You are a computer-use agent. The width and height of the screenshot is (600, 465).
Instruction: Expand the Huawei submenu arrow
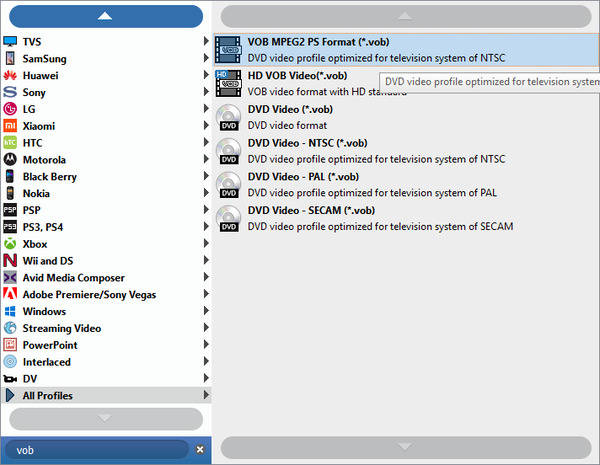[x=206, y=74]
